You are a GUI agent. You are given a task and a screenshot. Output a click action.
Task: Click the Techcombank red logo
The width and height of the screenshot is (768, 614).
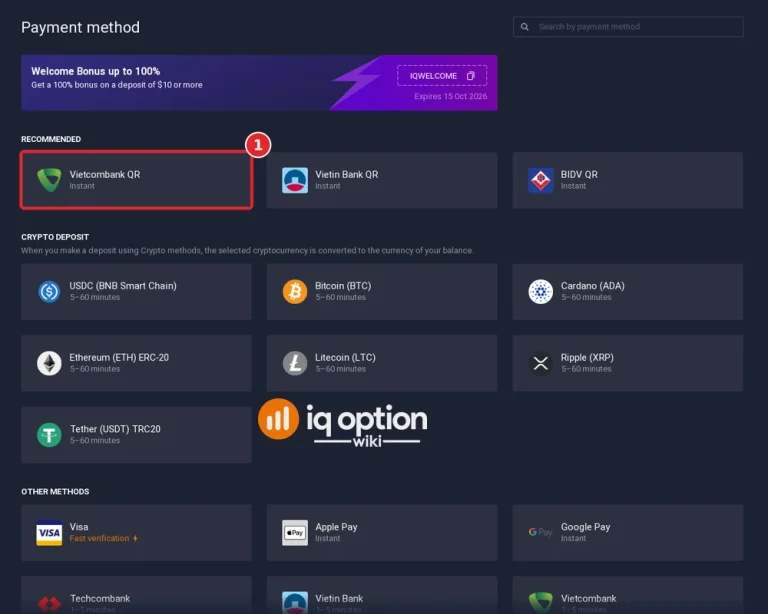49,603
